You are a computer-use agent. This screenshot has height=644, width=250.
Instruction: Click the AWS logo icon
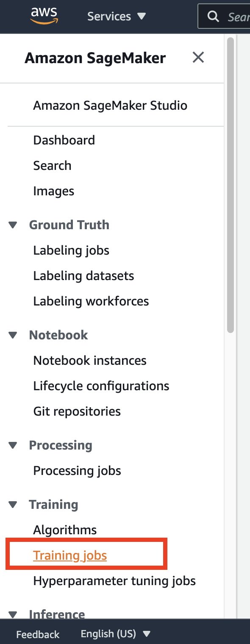(44, 16)
